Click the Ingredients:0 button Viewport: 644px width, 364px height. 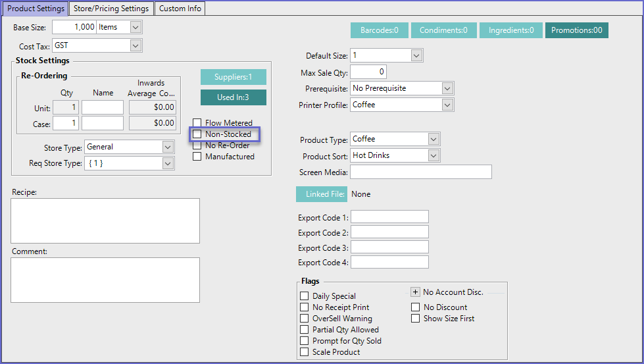pyautogui.click(x=510, y=30)
